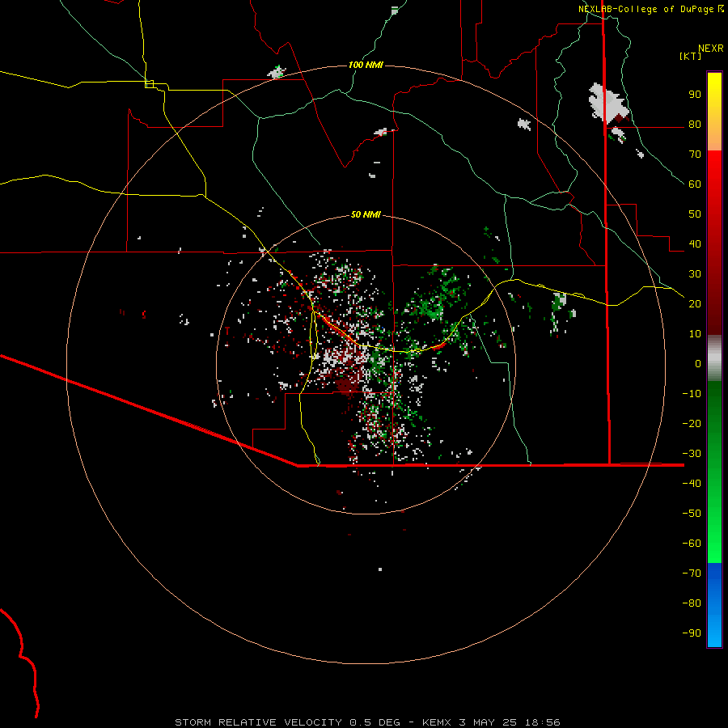Click the 50 NMI range ring label
The width and height of the screenshot is (728, 728).
pos(366,214)
